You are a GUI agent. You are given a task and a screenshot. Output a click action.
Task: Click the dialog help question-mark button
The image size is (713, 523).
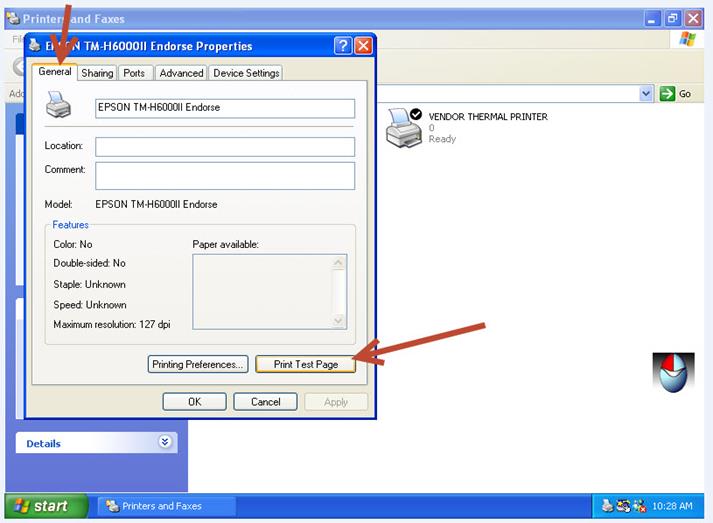click(343, 45)
